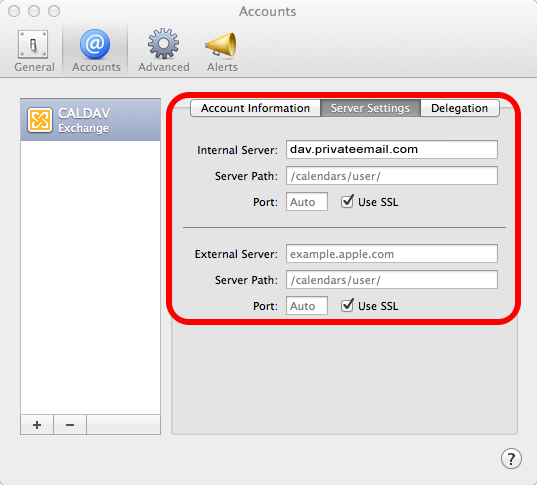Open the General preferences pane
Screen dimensions: 537x485
[34, 51]
